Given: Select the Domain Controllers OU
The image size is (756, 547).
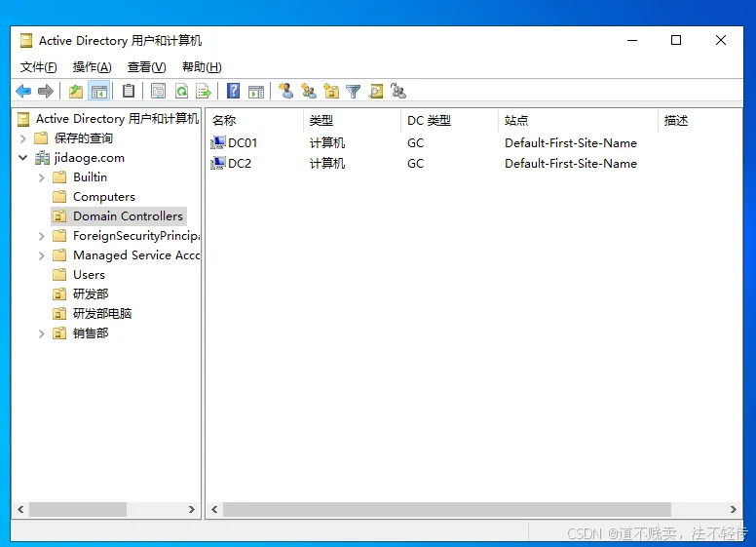Looking at the screenshot, I should [x=128, y=216].
